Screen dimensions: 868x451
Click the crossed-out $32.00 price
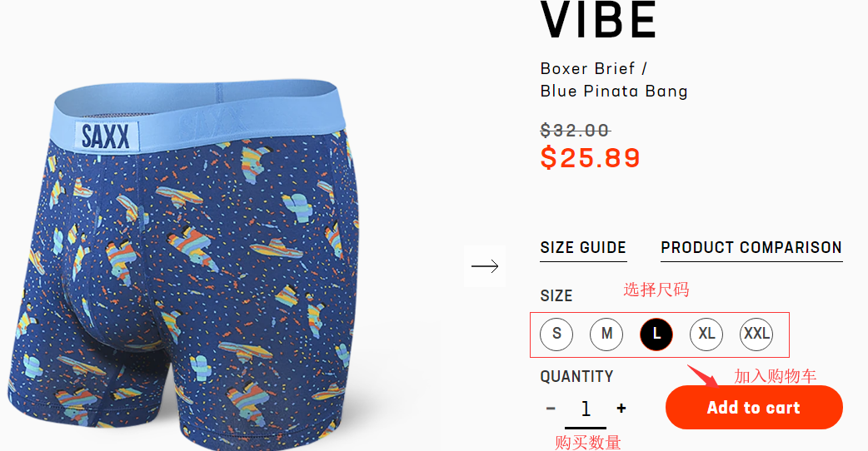click(x=576, y=131)
